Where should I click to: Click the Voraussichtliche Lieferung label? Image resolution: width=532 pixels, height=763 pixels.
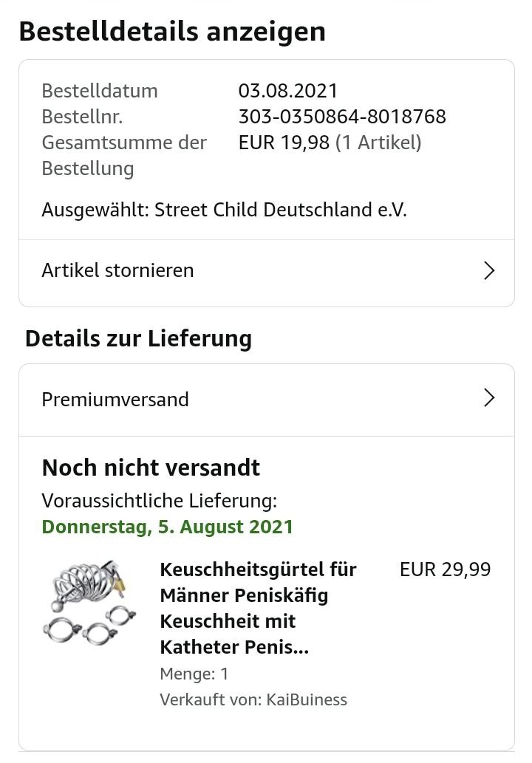[159, 501]
